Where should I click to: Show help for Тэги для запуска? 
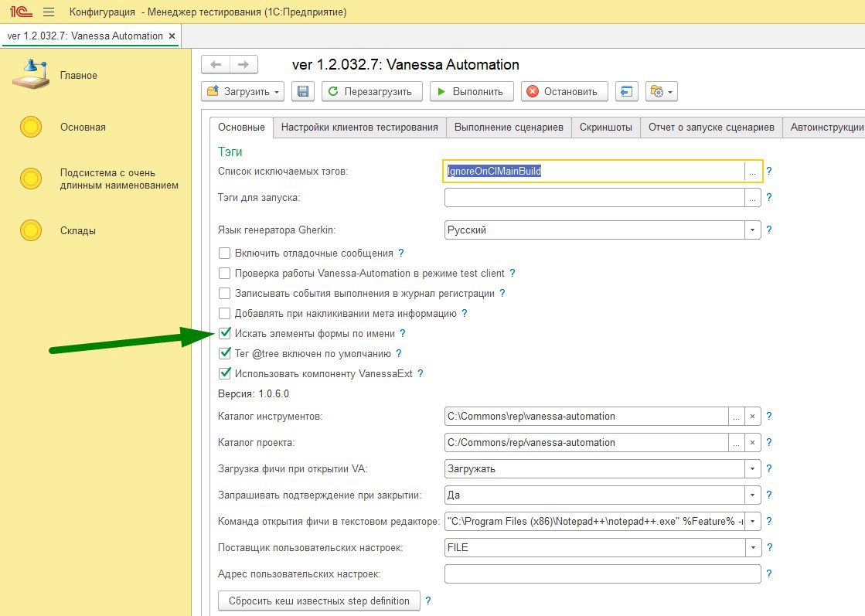[x=769, y=197]
